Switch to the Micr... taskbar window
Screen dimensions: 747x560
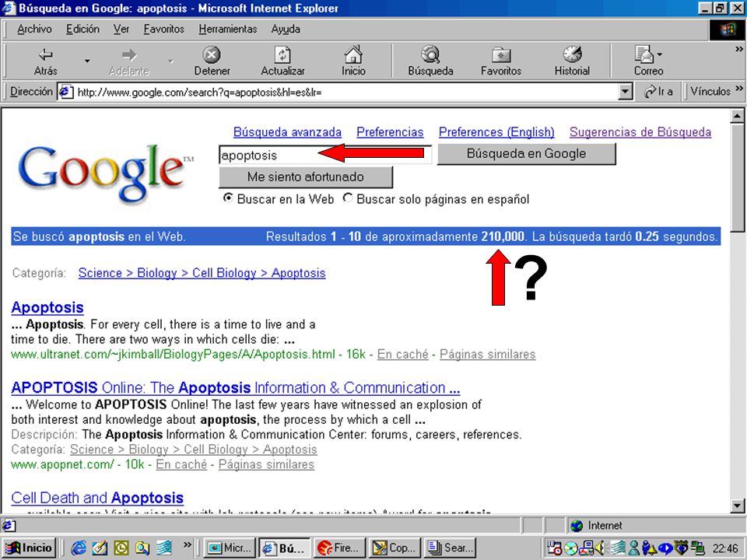pos(229,548)
